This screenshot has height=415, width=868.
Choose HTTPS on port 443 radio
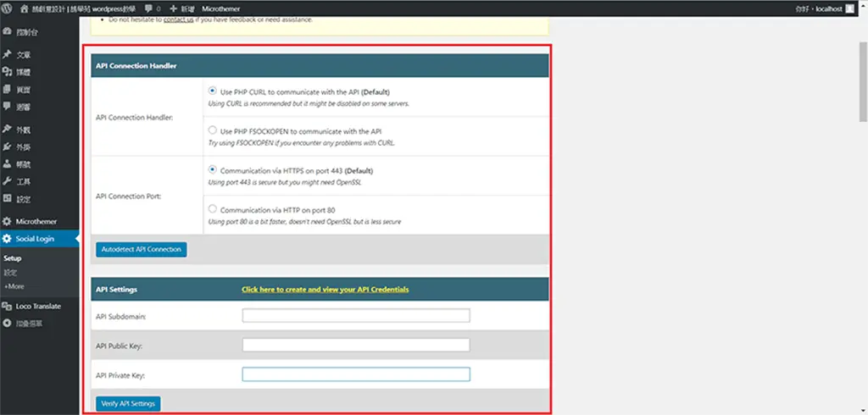pyautogui.click(x=213, y=169)
